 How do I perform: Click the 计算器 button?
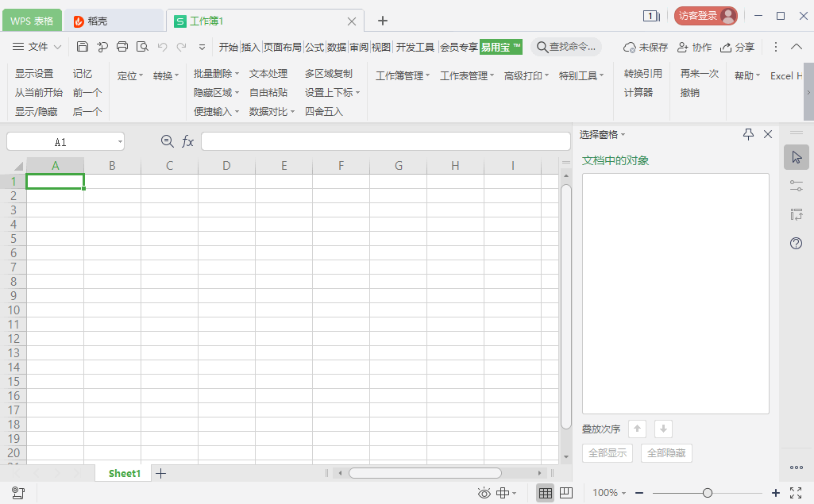[638, 92]
